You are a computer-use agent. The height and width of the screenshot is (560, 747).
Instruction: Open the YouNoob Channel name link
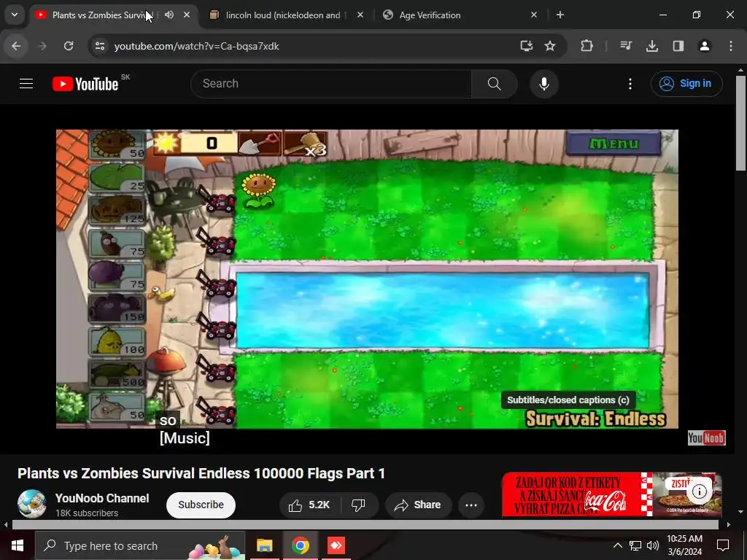(102, 498)
